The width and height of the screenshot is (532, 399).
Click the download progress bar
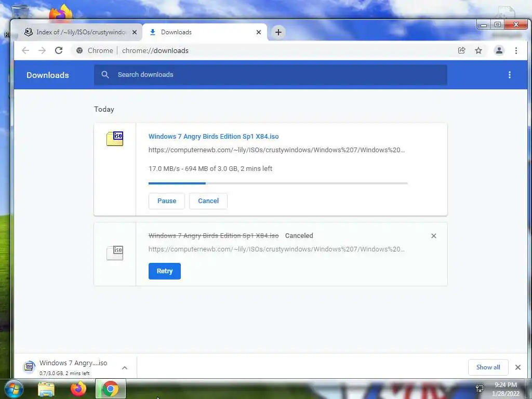click(278, 183)
